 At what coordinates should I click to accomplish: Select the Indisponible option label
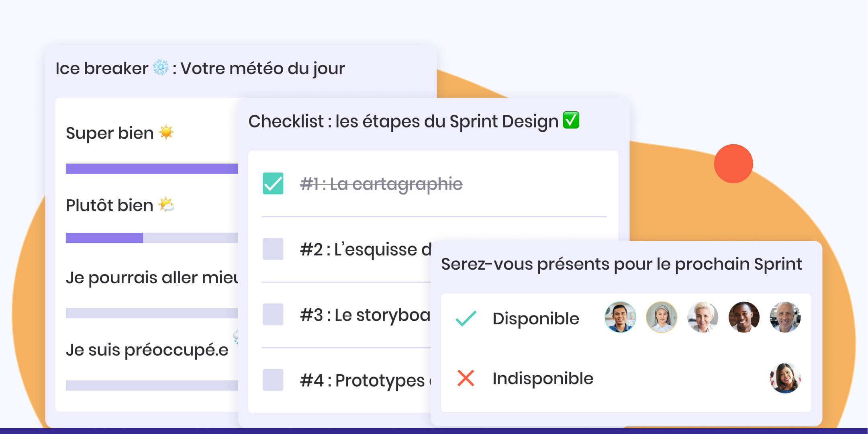click(543, 378)
